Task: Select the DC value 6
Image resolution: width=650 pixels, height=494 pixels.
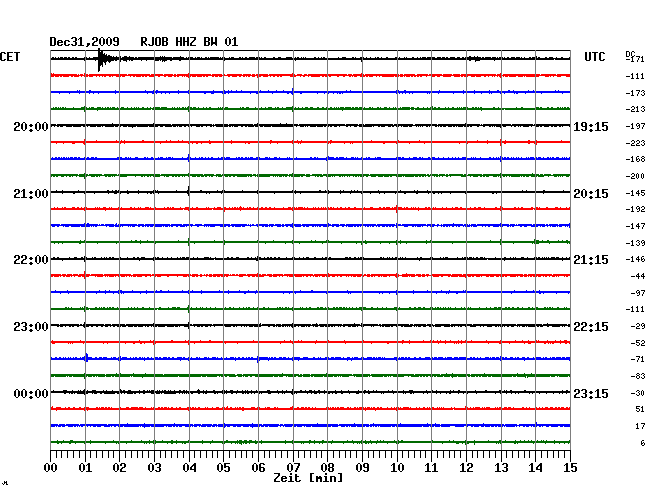Action: click(643, 443)
